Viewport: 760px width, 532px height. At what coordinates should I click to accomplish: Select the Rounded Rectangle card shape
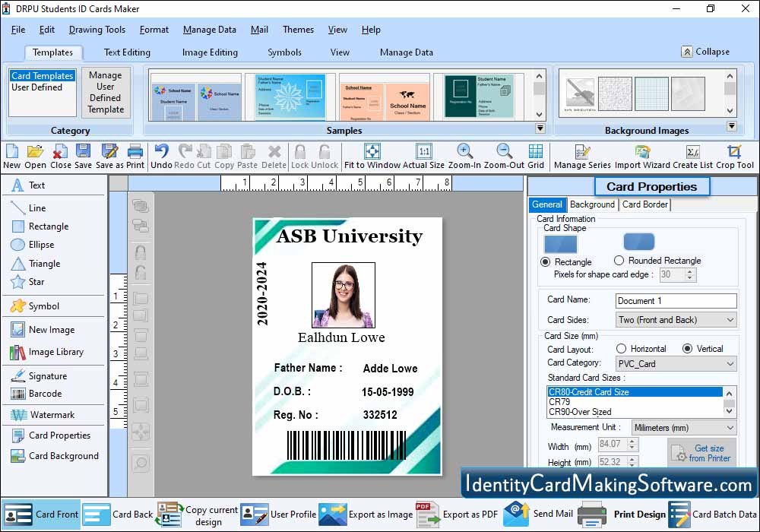point(619,260)
